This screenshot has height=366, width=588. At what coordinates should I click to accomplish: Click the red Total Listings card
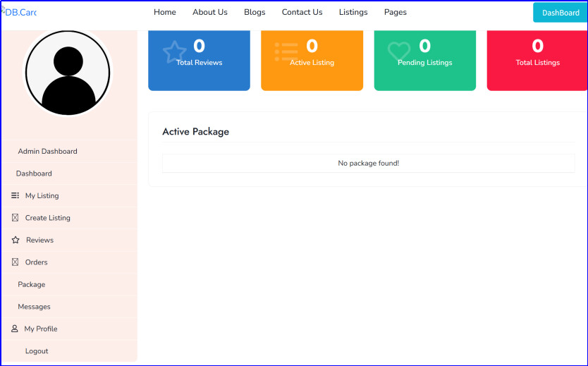tap(537, 60)
